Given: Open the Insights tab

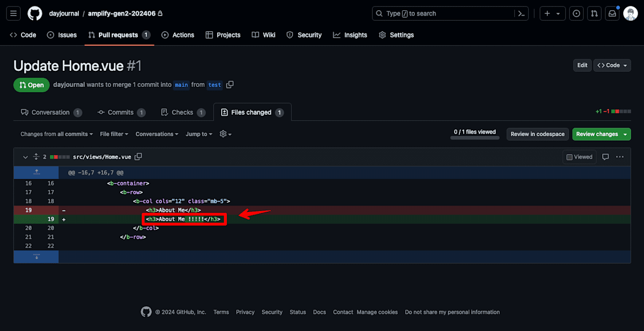Looking at the screenshot, I should point(350,35).
